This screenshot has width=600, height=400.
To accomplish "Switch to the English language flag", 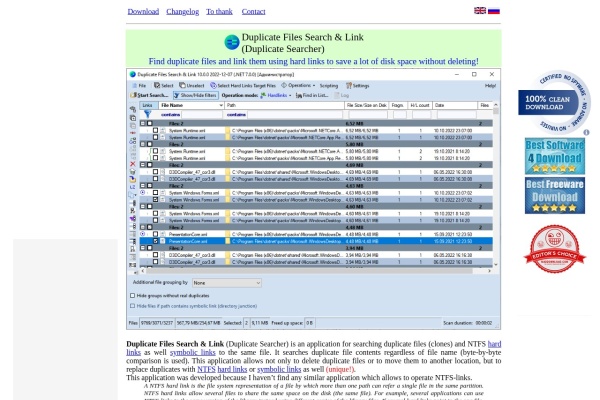I will 480,10.
